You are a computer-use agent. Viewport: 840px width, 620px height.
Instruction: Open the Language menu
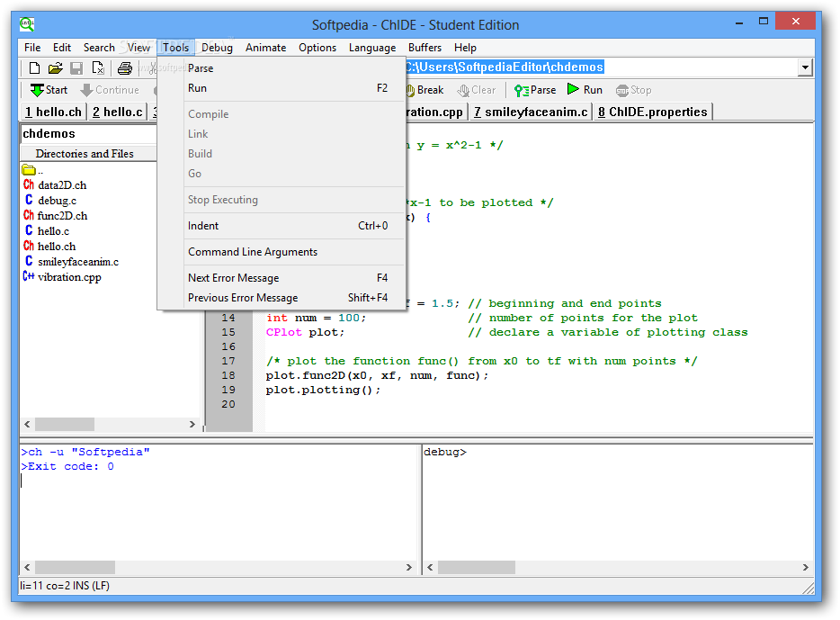pyautogui.click(x=372, y=48)
